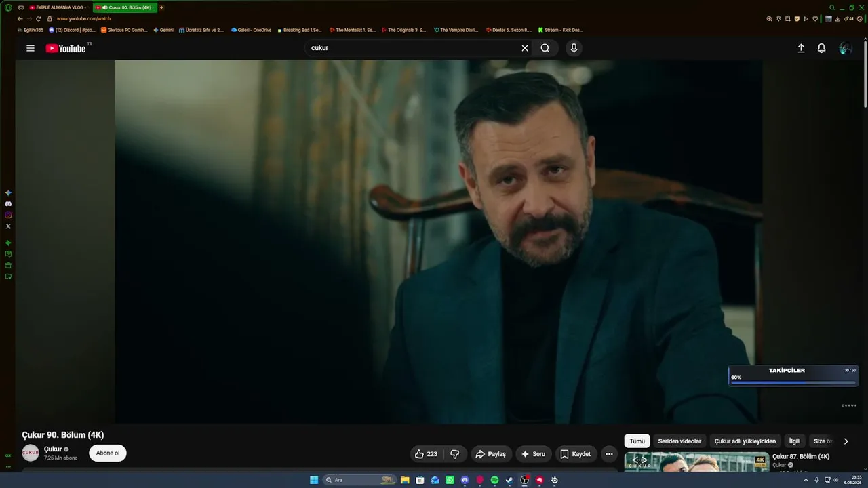Open the Stream - Kick Dashboard bookmark
868x488 pixels.
(560, 30)
